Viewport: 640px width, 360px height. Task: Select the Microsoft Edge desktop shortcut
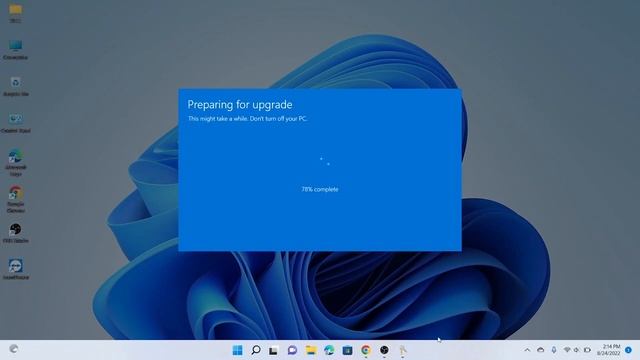(x=16, y=162)
